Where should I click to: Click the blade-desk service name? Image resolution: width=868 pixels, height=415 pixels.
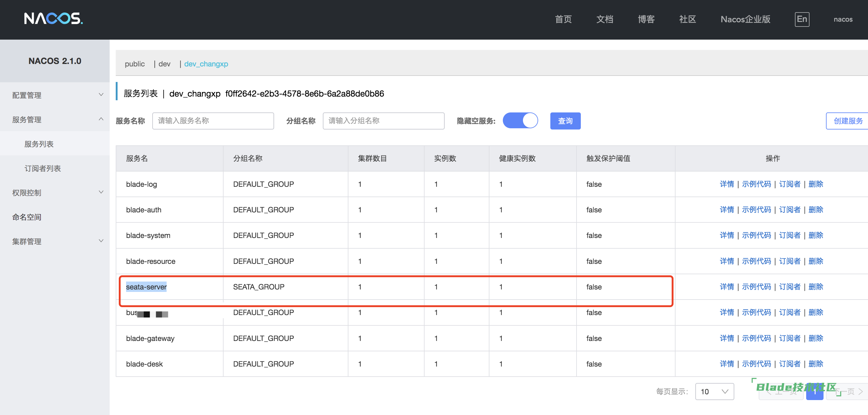144,364
